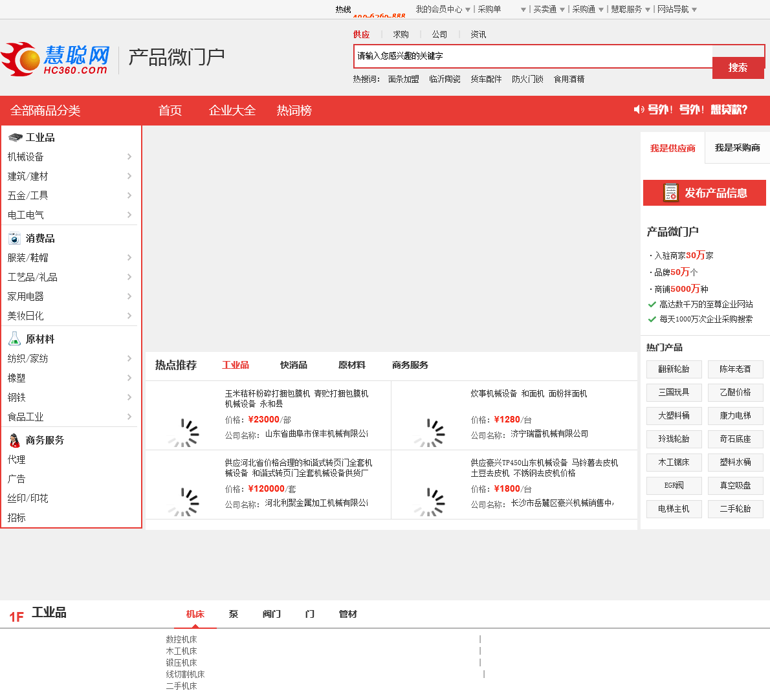Expand the 机械设备 category chevron
Screen dimensions: 770x700
(129, 157)
